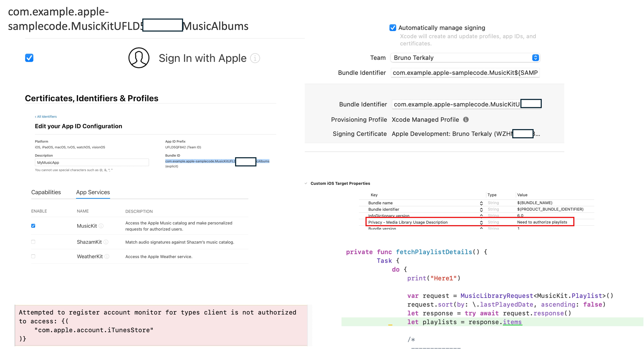This screenshot has height=352, width=644.
Task: Select the App Services tab
Action: pyautogui.click(x=93, y=192)
